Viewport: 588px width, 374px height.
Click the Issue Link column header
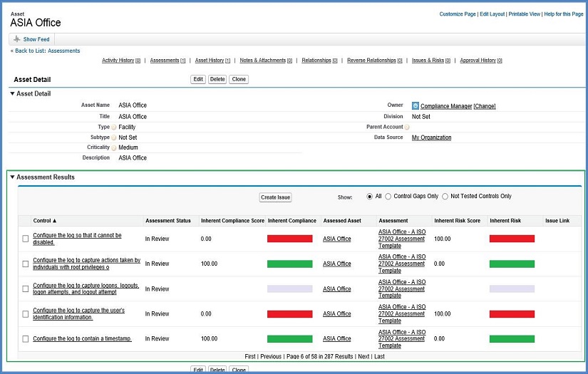pyautogui.click(x=557, y=221)
